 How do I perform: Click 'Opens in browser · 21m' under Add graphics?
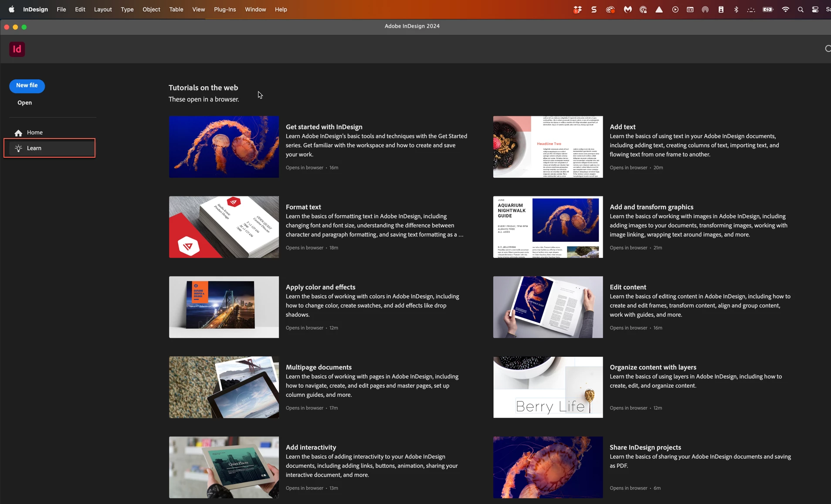636,248
